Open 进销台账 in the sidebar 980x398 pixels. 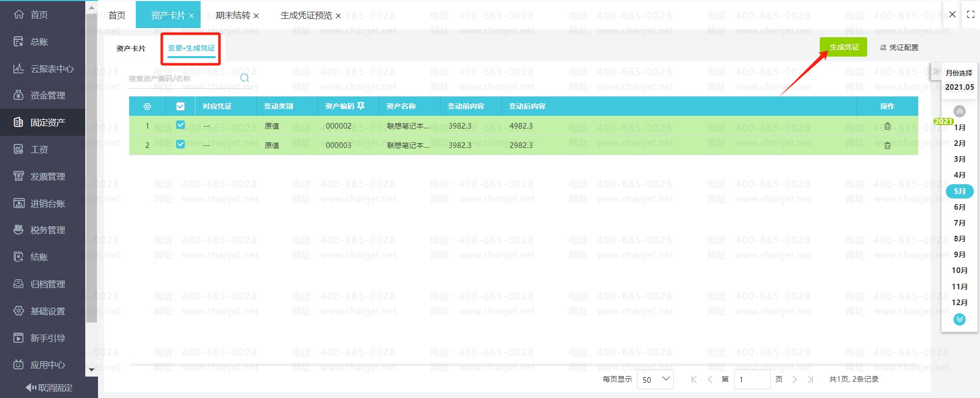click(39, 204)
